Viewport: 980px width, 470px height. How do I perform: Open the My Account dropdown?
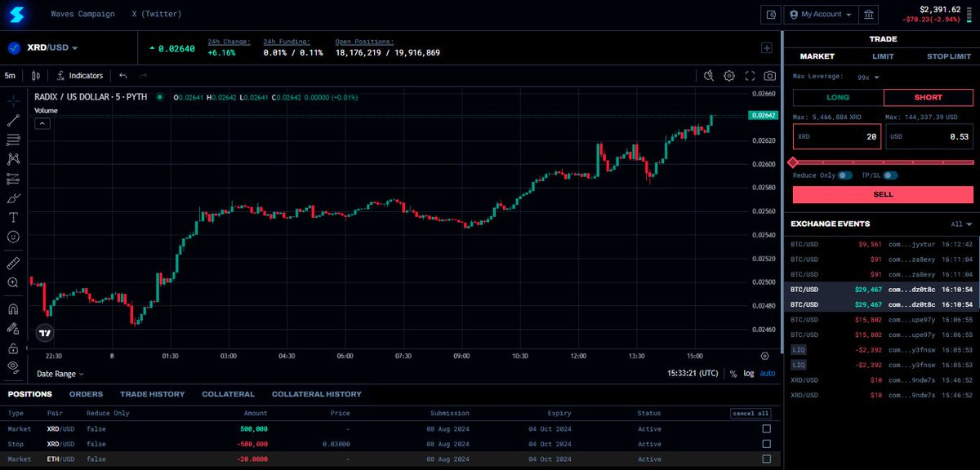coord(820,15)
